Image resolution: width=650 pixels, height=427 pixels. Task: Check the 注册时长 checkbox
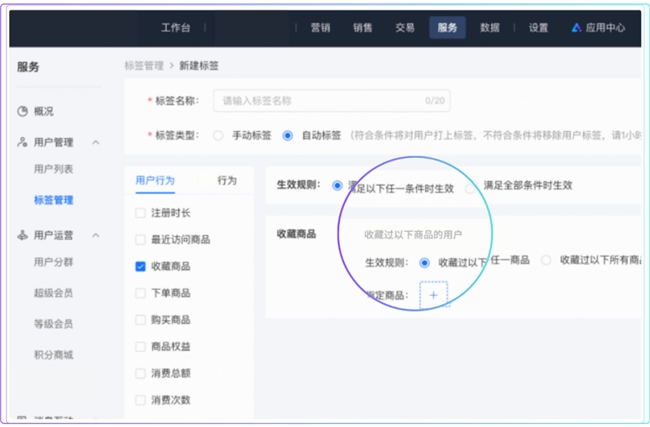[x=141, y=213]
